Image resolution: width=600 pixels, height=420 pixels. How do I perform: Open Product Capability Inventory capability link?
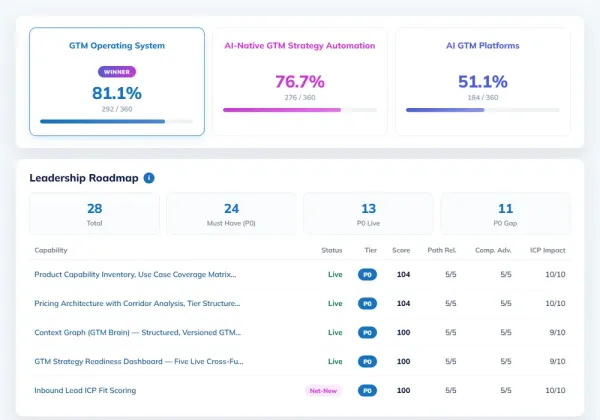[x=135, y=274]
